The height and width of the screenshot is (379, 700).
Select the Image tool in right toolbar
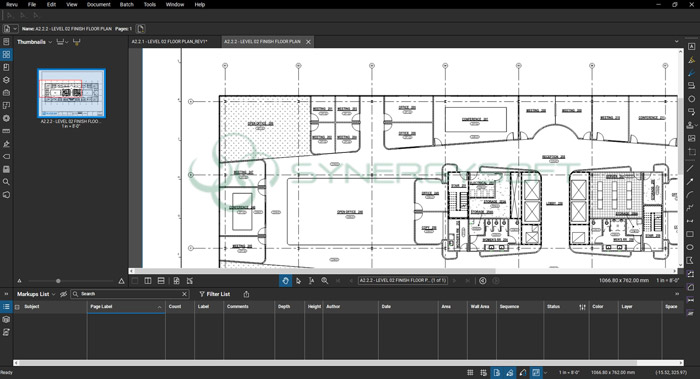692,138
